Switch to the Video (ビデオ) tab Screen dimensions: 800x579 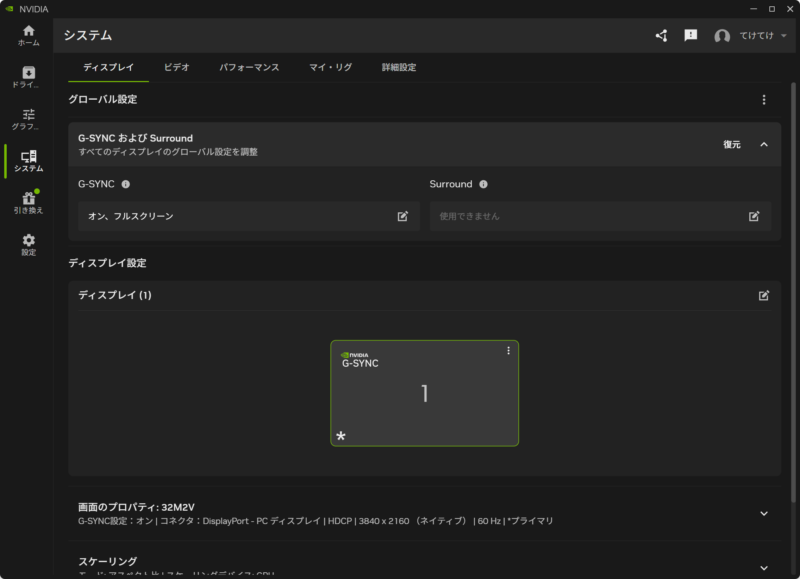pos(177,68)
